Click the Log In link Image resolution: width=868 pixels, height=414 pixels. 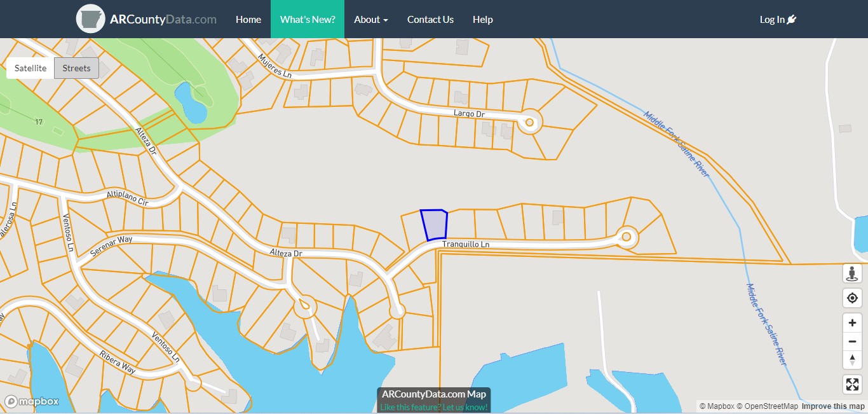[778, 19]
